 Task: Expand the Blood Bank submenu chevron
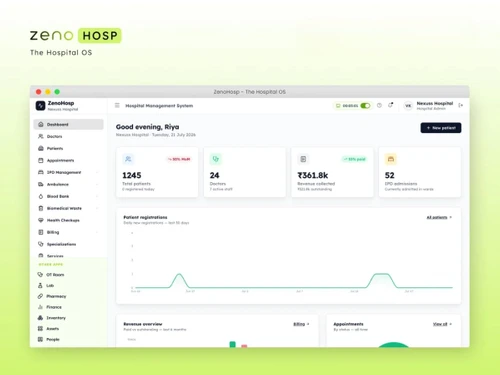[x=97, y=196]
